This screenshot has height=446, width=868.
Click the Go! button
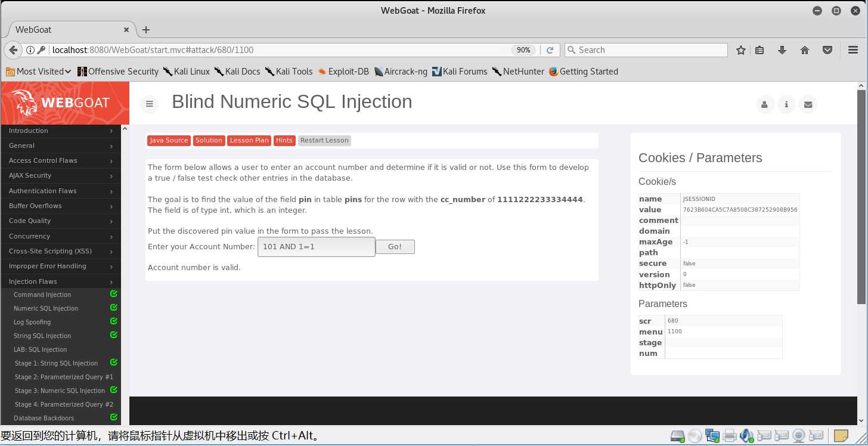[x=395, y=246]
